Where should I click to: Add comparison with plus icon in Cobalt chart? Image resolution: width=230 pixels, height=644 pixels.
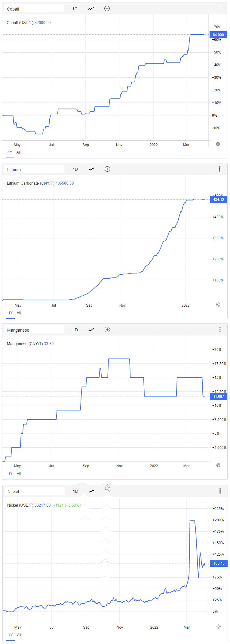pos(107,9)
